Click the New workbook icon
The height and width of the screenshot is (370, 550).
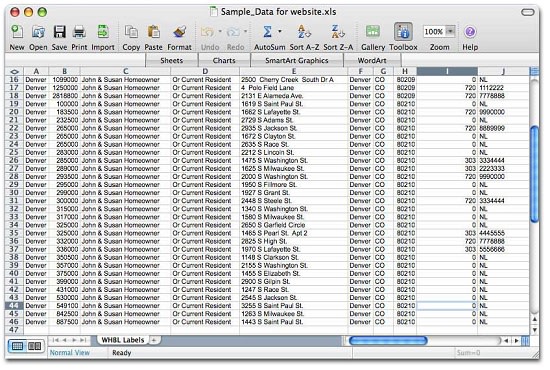(16, 32)
